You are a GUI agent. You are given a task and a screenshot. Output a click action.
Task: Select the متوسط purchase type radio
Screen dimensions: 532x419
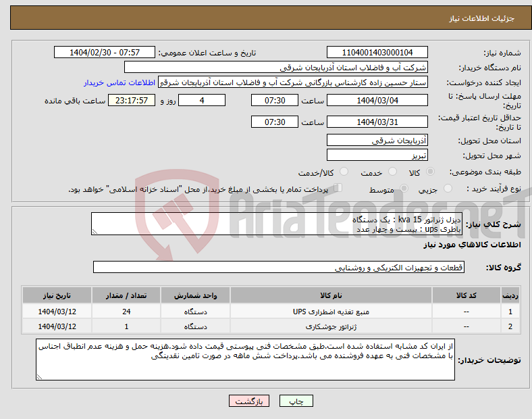[404, 189]
